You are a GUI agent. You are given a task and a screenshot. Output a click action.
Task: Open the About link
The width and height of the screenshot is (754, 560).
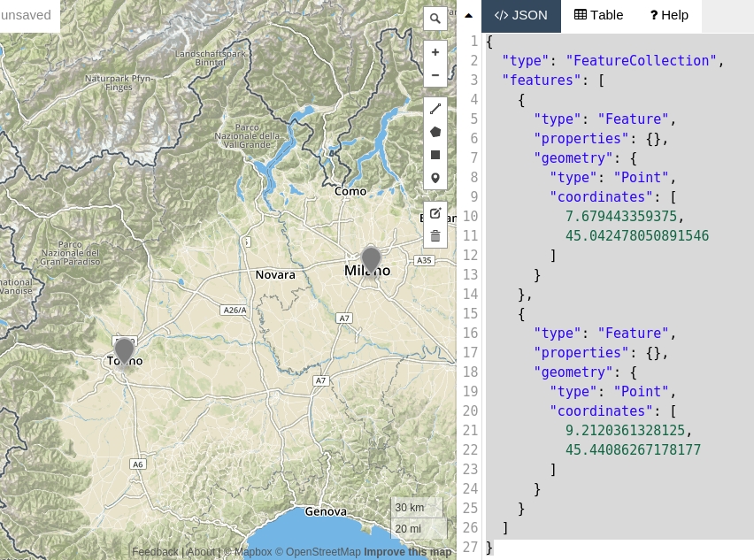point(201,552)
